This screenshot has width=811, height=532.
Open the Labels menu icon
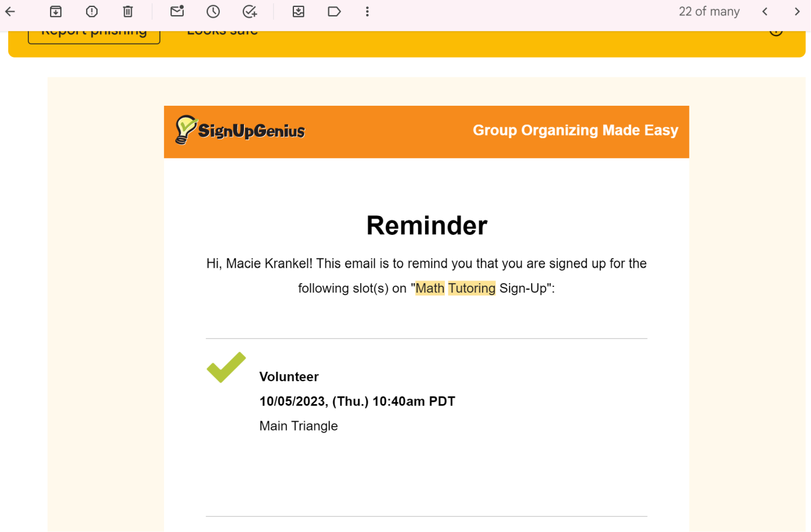click(x=334, y=11)
